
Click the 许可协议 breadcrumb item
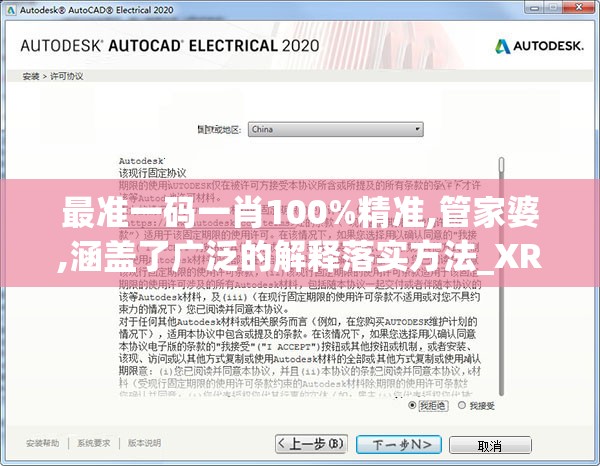[67, 77]
